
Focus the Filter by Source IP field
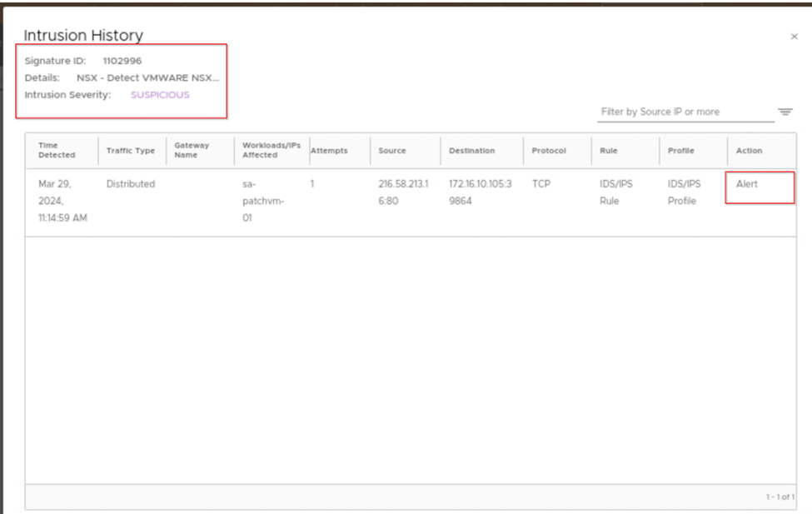(x=683, y=112)
